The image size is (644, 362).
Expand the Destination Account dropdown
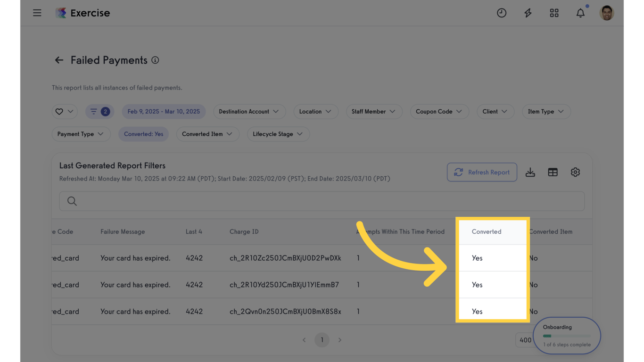(249, 111)
